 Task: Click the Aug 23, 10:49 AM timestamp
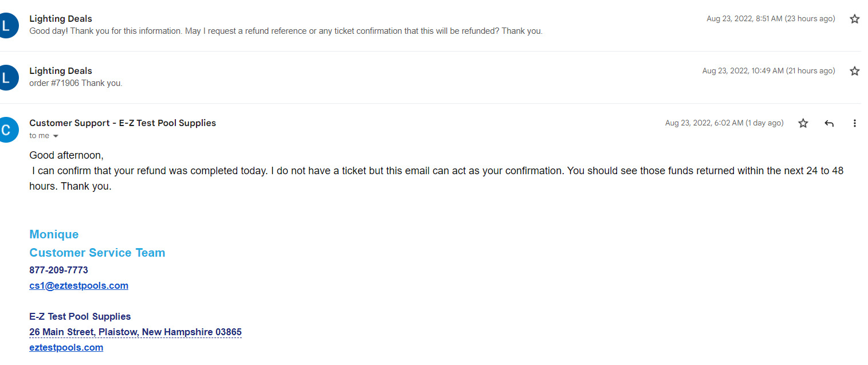(768, 71)
